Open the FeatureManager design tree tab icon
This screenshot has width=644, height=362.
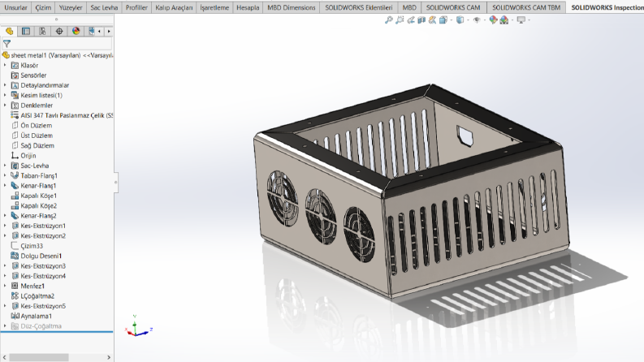(x=9, y=31)
